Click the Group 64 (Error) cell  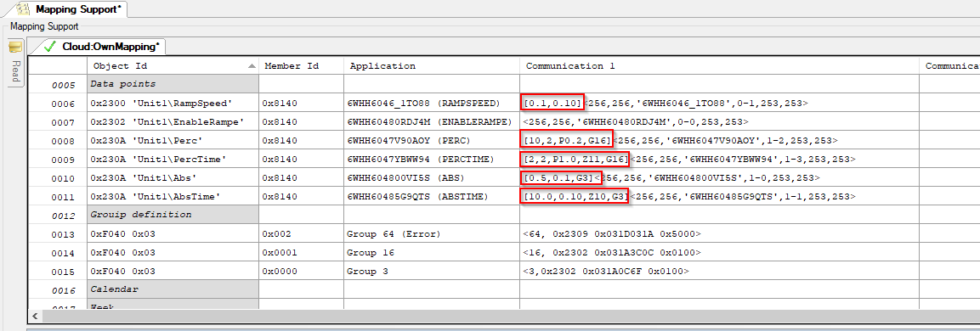pyautogui.click(x=432, y=234)
